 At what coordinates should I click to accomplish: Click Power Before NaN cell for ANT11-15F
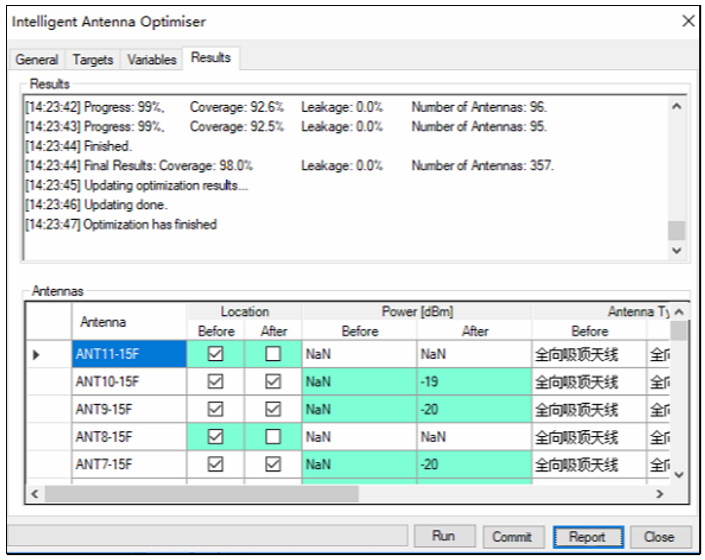359,354
